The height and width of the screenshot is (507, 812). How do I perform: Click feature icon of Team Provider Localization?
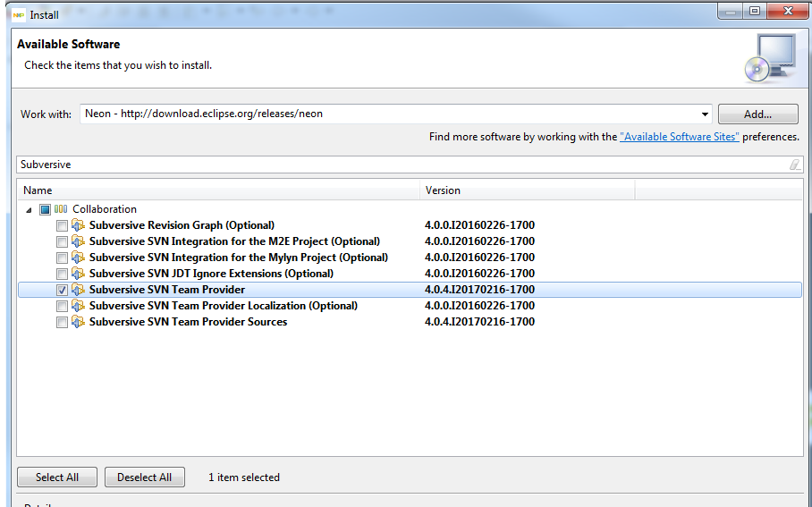click(x=78, y=306)
